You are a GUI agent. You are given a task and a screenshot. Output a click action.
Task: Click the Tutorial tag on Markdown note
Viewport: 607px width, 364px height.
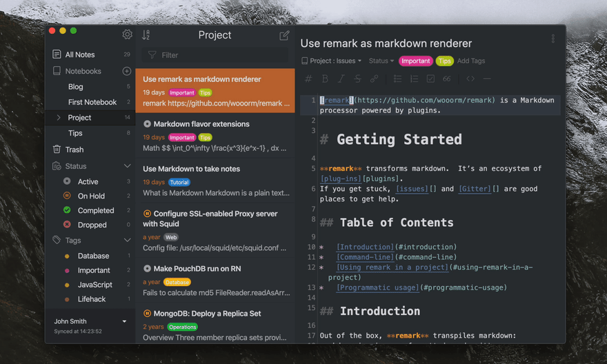179,182
